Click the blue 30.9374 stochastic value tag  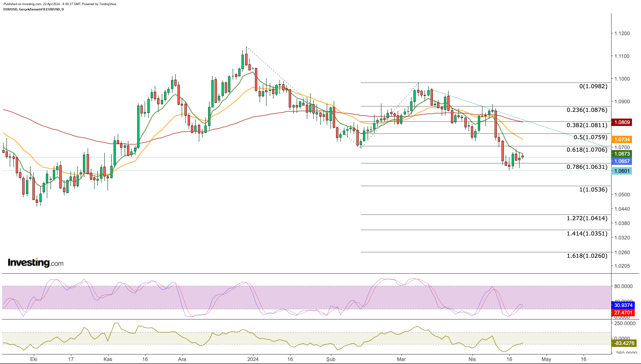pos(623,305)
